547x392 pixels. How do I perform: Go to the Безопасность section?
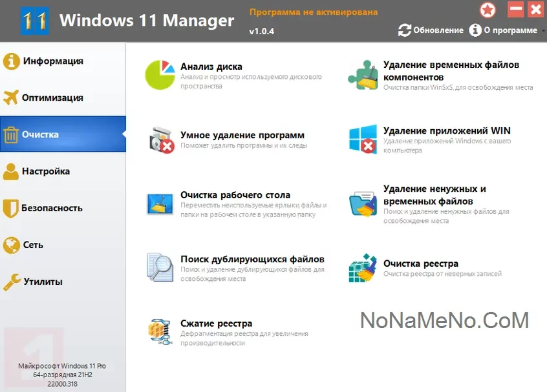point(52,209)
